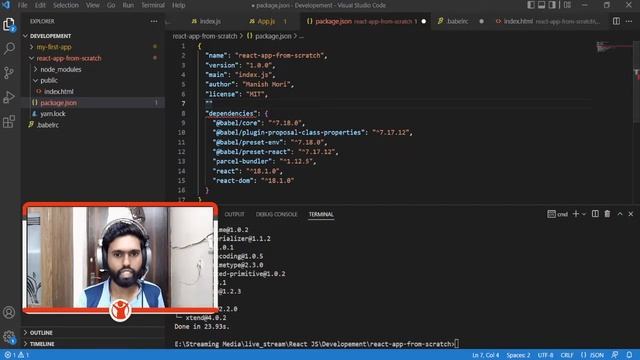Open Customize Layout icon
This screenshot has width=640, height=360.
[567, 5]
